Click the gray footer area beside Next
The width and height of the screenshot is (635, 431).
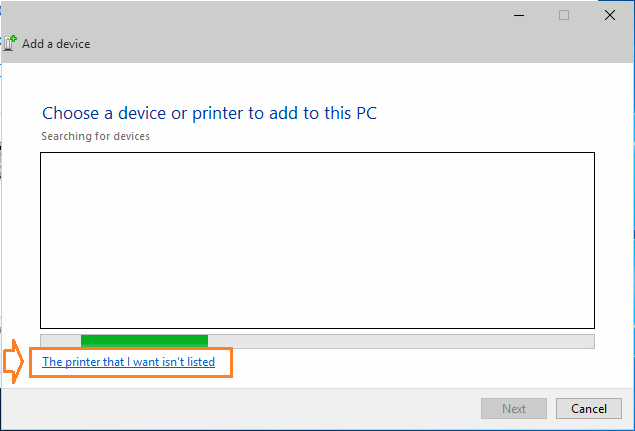[x=241, y=408]
